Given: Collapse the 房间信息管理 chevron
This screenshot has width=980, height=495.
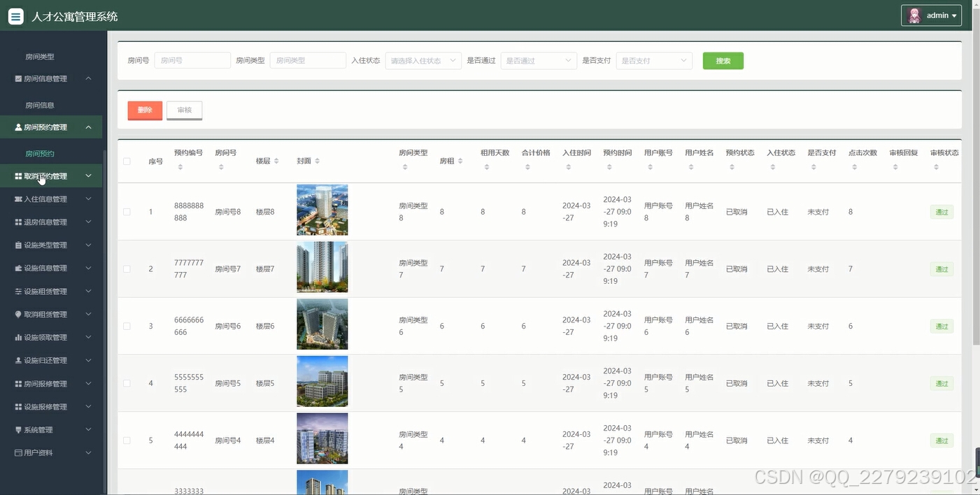Looking at the screenshot, I should coord(88,78).
